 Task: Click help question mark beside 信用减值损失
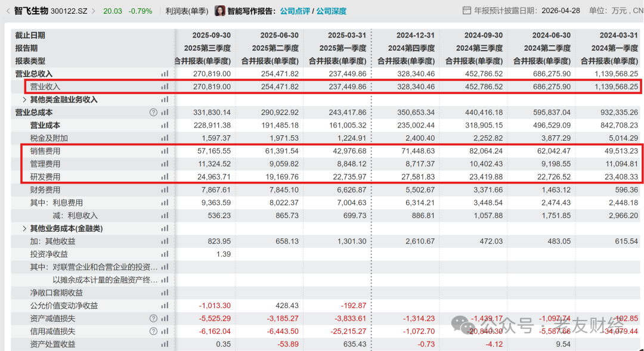click(x=153, y=331)
